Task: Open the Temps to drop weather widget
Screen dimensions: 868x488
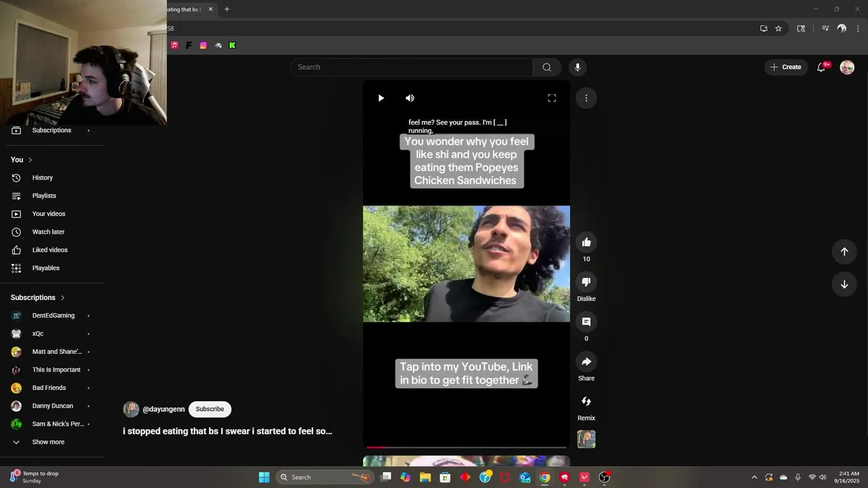Action: (x=35, y=477)
